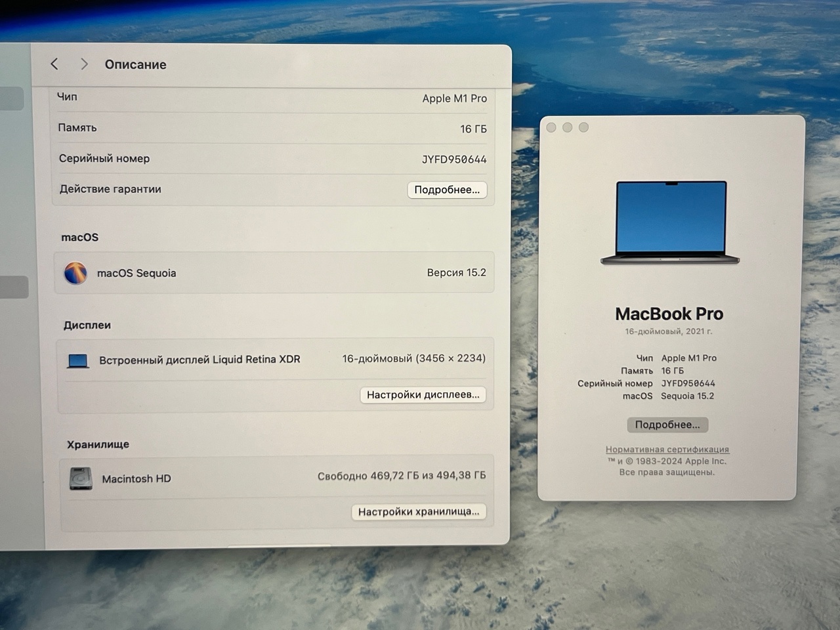
Task: Click the Apple M1 Pro chip value in settings
Action: pyautogui.click(x=455, y=98)
